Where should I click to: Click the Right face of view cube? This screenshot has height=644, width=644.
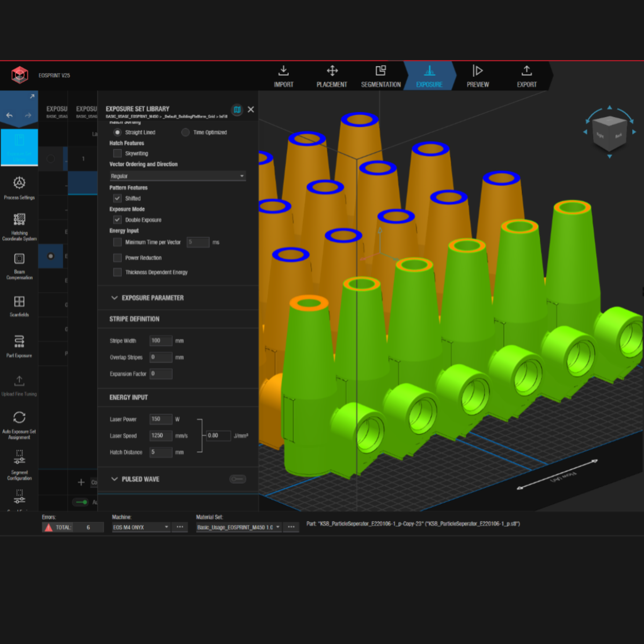(600, 136)
